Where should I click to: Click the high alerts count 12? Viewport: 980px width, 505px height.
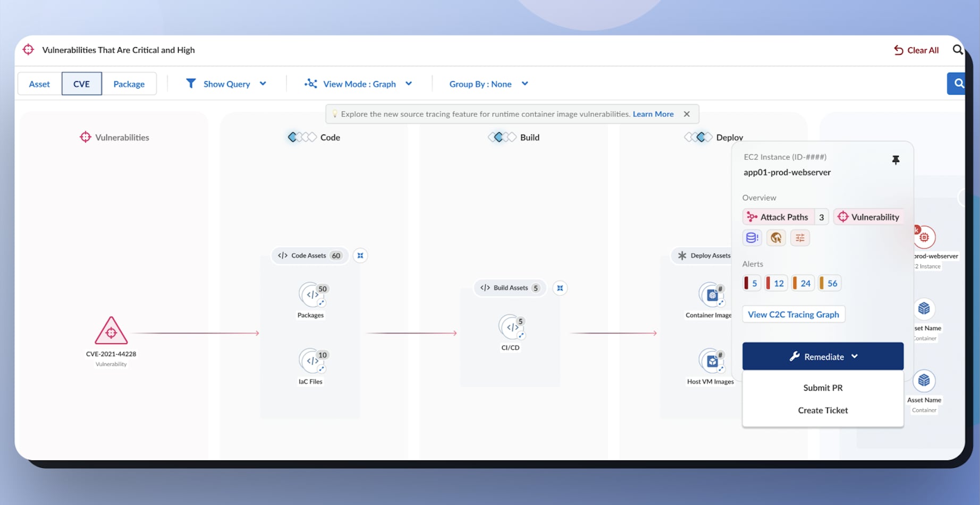(776, 283)
